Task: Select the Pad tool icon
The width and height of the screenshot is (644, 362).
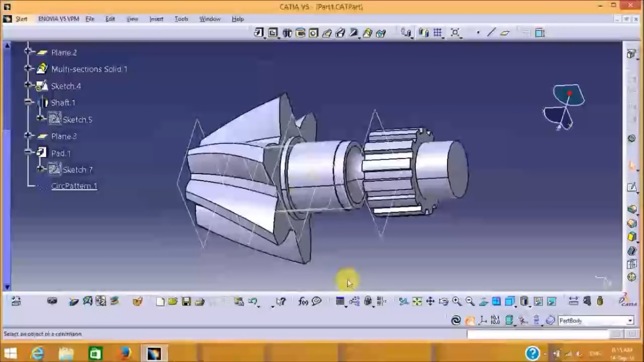Action: (x=258, y=33)
